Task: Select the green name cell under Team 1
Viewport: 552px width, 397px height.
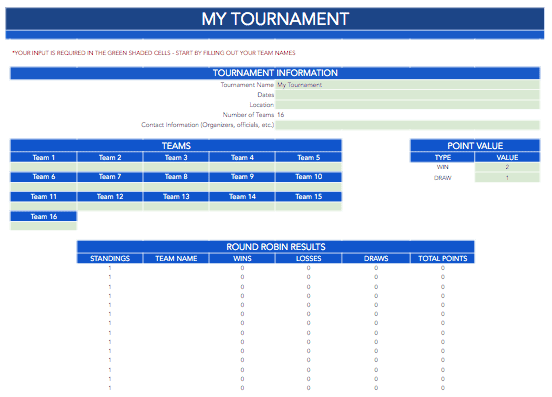Action: click(44, 167)
